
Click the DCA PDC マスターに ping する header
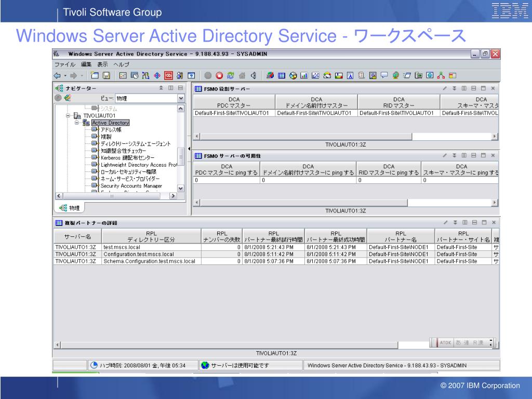[227, 170]
